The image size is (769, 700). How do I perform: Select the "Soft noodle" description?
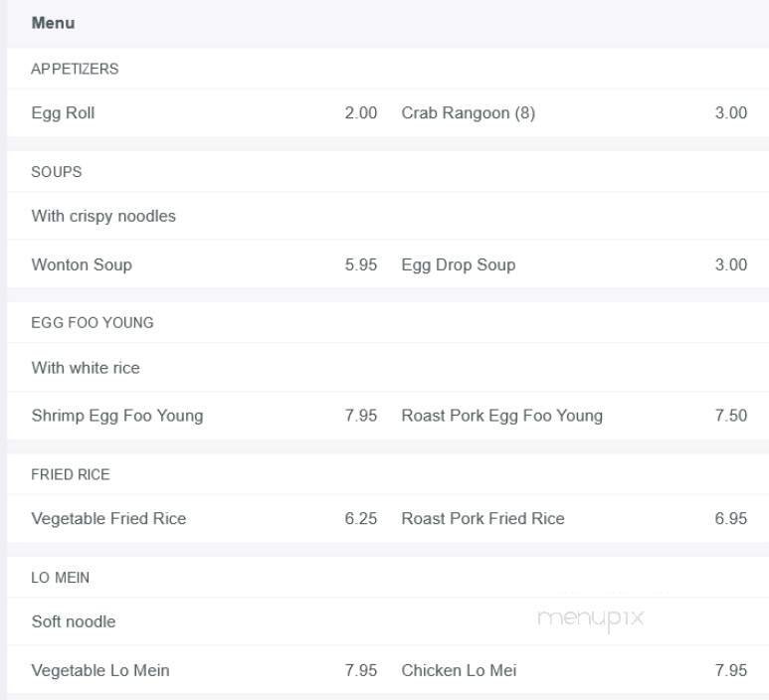coord(74,622)
